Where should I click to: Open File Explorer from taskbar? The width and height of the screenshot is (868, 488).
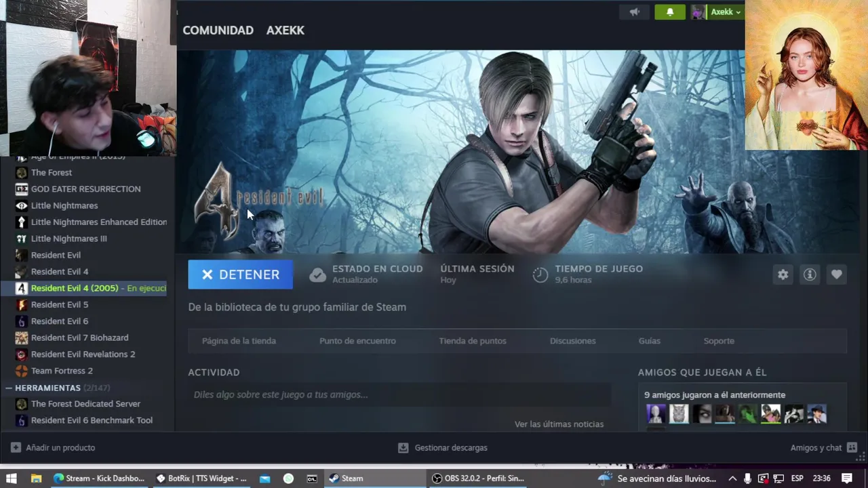[x=36, y=479]
